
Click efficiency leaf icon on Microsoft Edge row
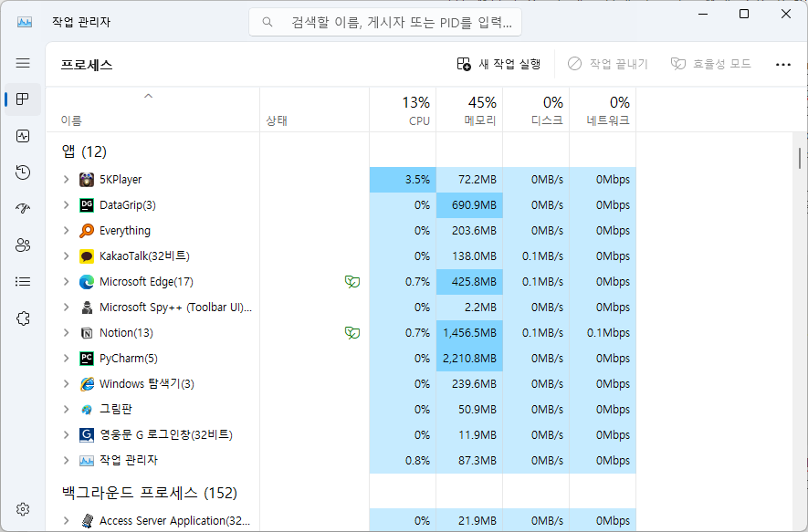[x=352, y=282]
